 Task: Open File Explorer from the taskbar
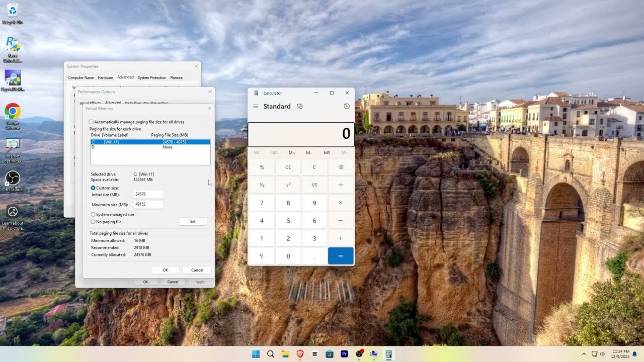click(285, 354)
